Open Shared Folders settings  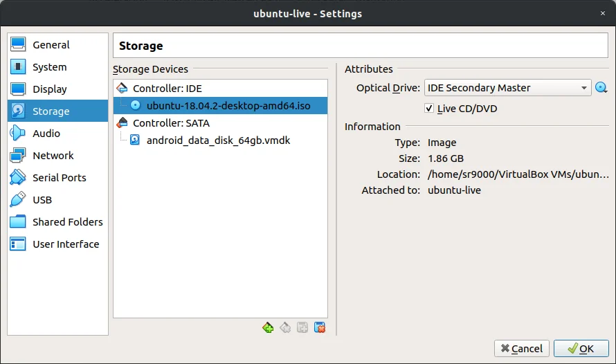pos(57,222)
